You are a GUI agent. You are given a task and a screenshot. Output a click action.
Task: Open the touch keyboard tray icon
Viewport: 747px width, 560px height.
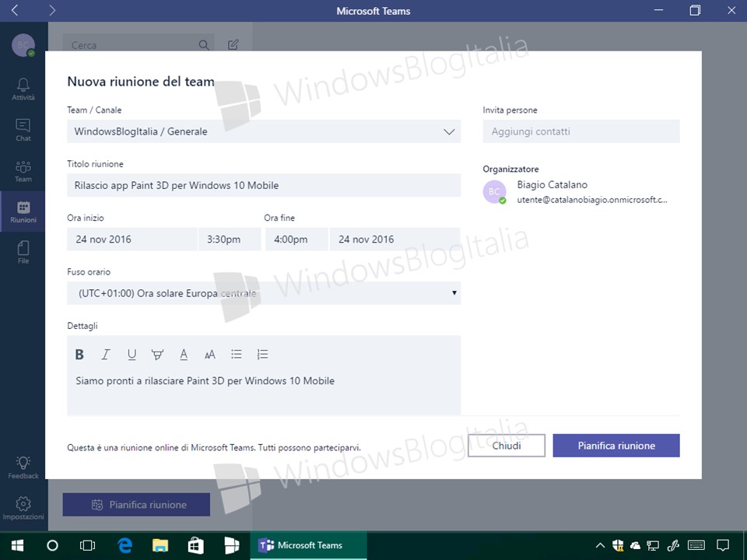pos(696,545)
